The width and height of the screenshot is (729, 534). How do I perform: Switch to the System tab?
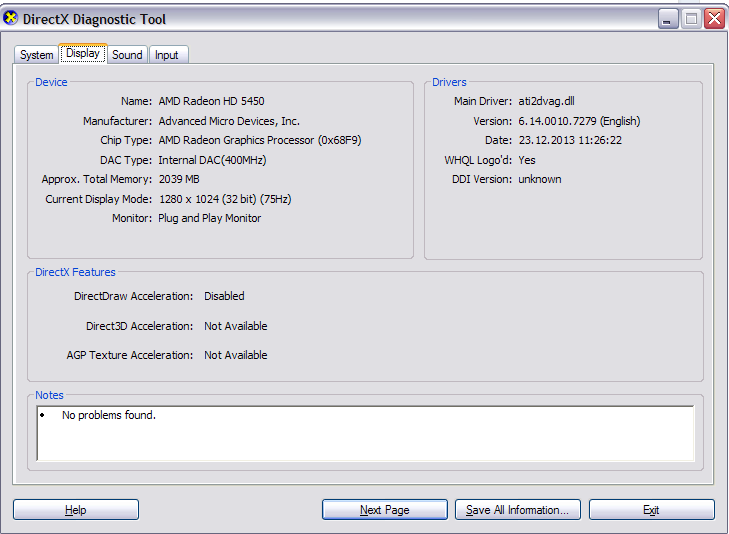tap(36, 55)
